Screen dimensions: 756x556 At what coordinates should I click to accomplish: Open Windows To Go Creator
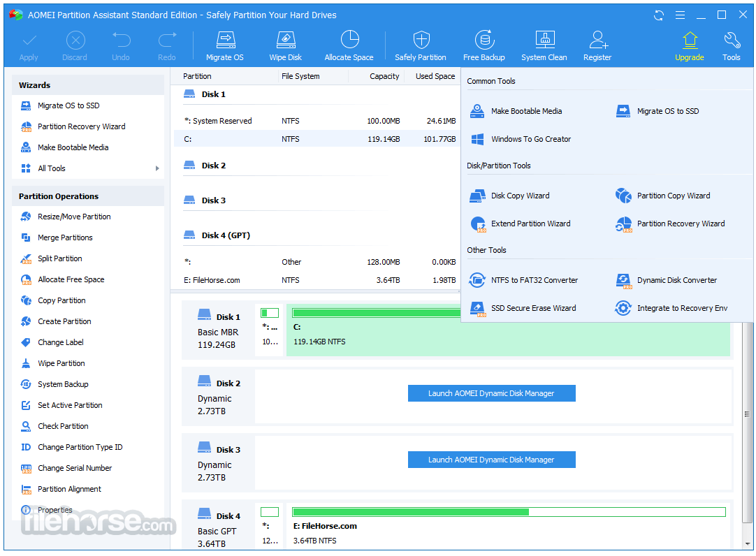point(521,139)
